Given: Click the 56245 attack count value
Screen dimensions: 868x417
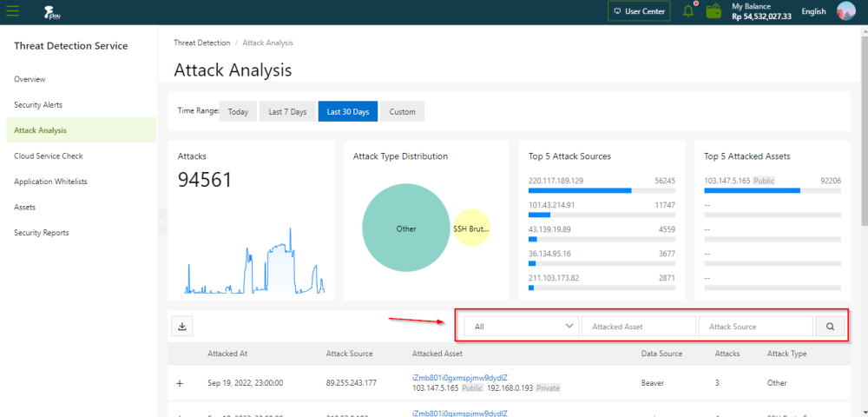Looking at the screenshot, I should [664, 181].
